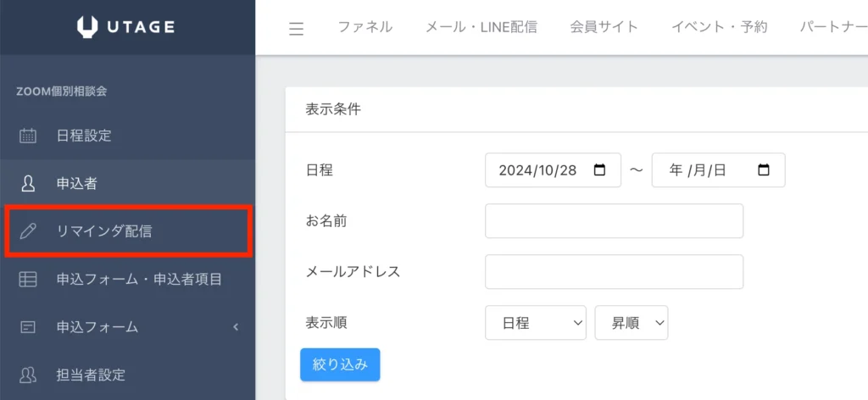Switch to the ファネル tab
The height and width of the screenshot is (400, 868).
[365, 26]
